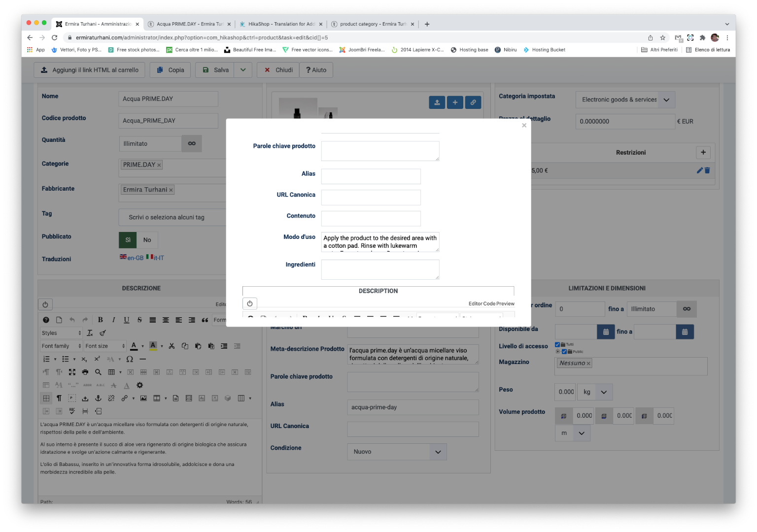Image resolution: width=757 pixels, height=532 pixels.
Task: Open the Categoria impostata dropdown
Action: click(625, 100)
